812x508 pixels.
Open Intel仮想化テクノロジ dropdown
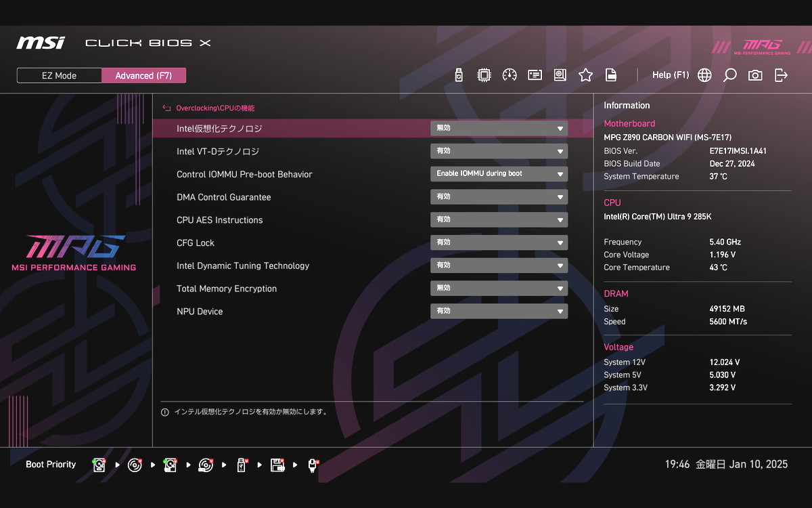click(499, 128)
